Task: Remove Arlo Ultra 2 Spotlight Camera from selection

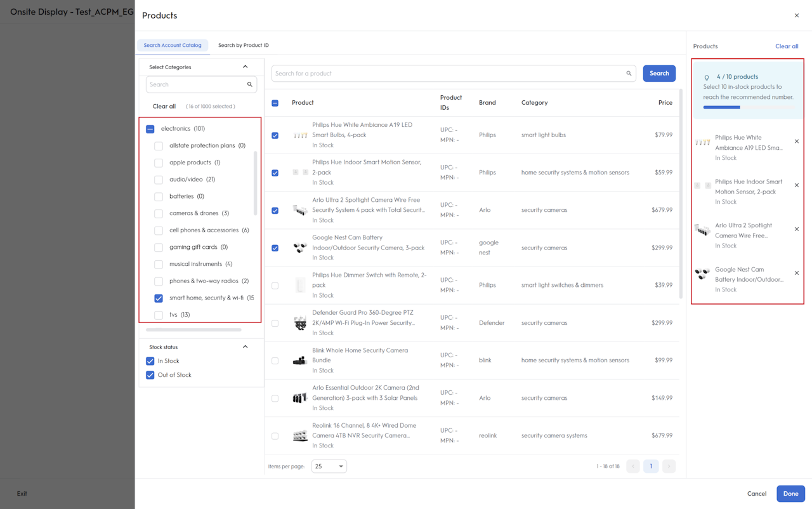Action: [x=797, y=229]
